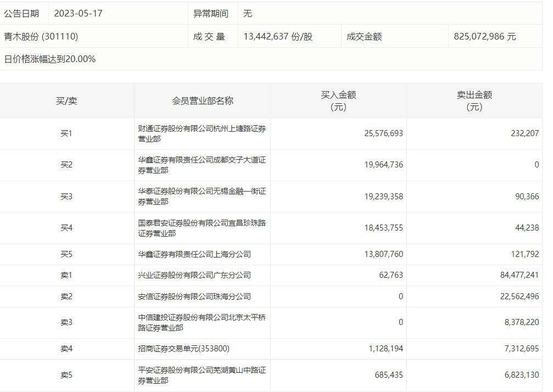Click sell amount 90,366
The width and height of the screenshot is (553, 392).
pos(527,197)
